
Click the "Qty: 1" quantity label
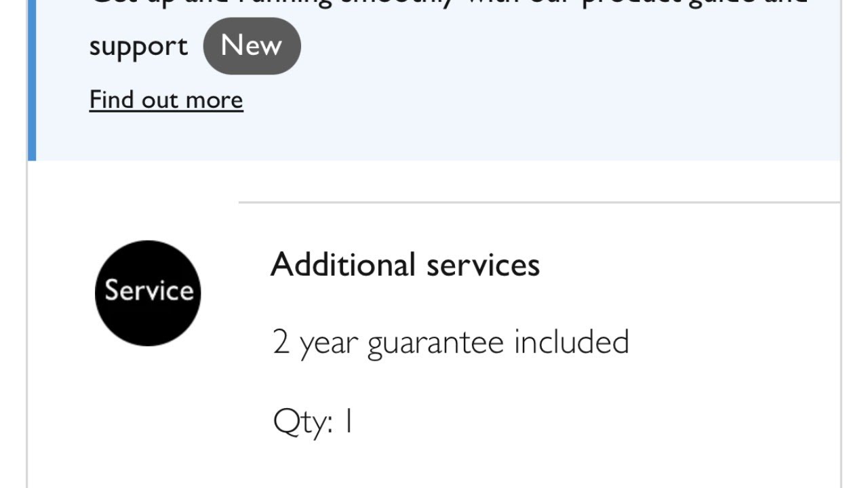[313, 421]
